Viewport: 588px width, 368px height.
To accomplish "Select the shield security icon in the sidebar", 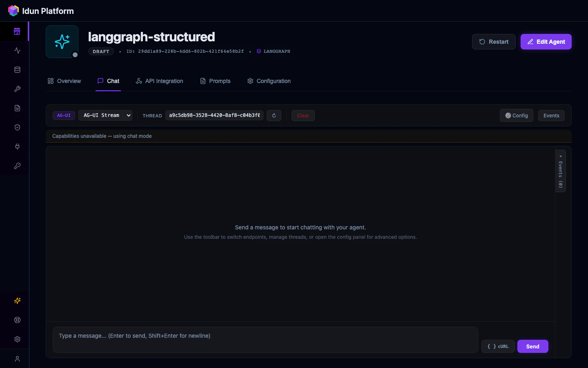I will tap(17, 128).
